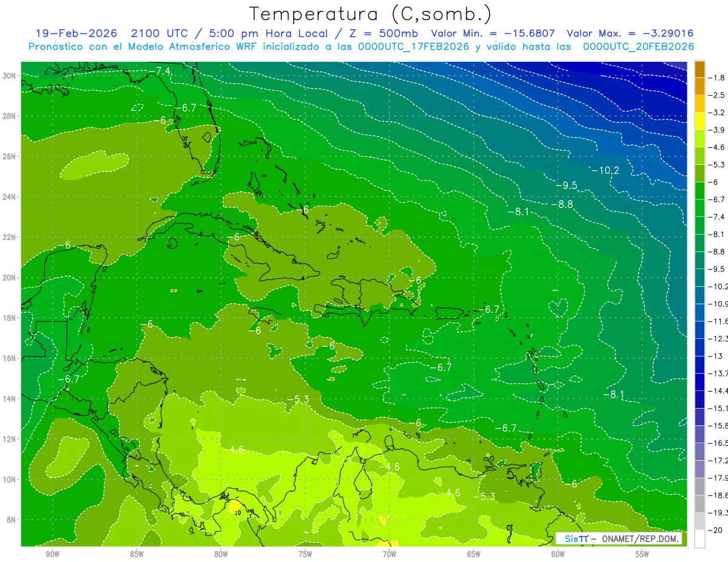Click the -14.4 colorbar legend label
The width and height of the screenshot is (728, 562).
point(717,390)
